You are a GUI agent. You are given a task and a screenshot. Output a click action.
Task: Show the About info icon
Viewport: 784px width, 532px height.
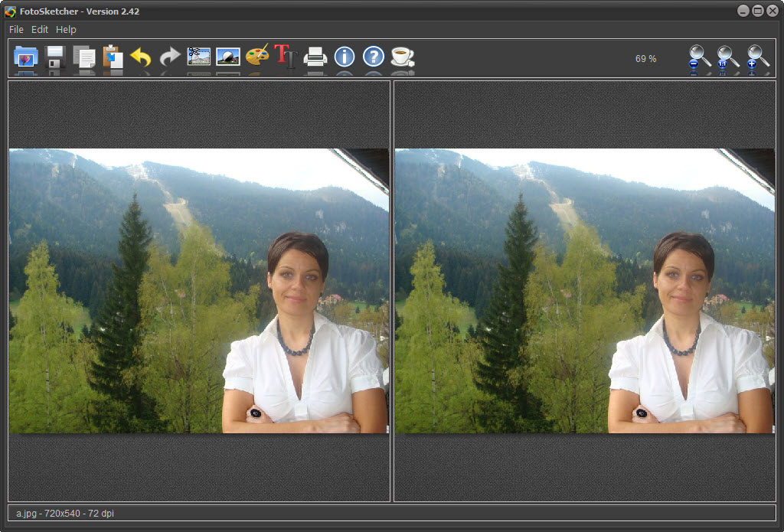pyautogui.click(x=345, y=57)
